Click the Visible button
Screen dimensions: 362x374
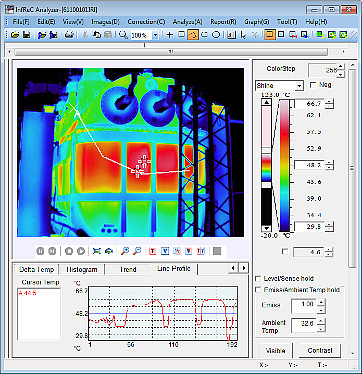[x=275, y=351]
